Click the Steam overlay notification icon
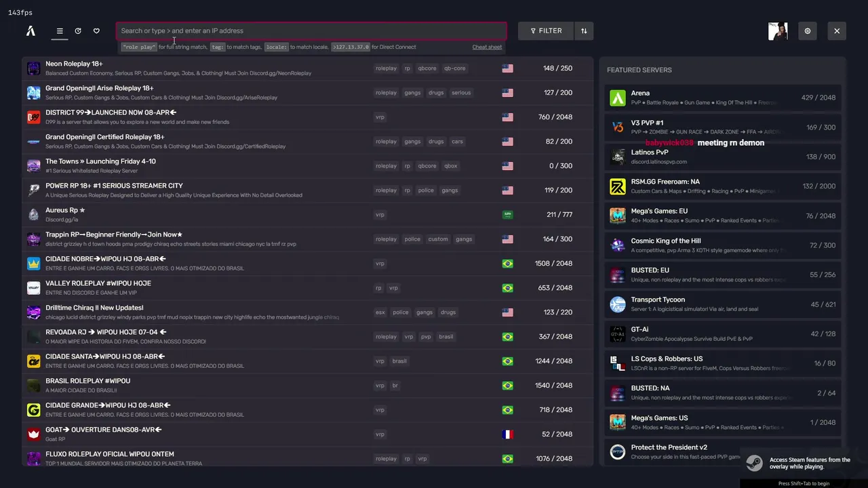Viewport: 868px width, 488px height. pos(754,464)
